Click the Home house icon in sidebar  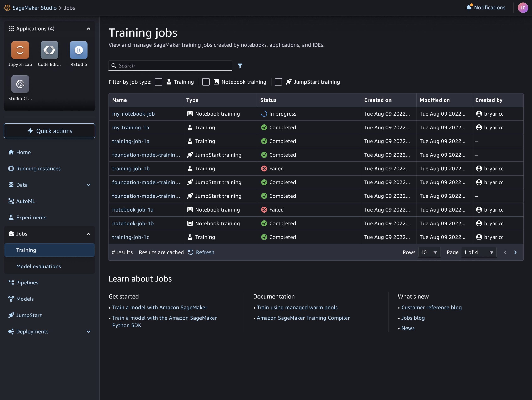[x=11, y=152]
